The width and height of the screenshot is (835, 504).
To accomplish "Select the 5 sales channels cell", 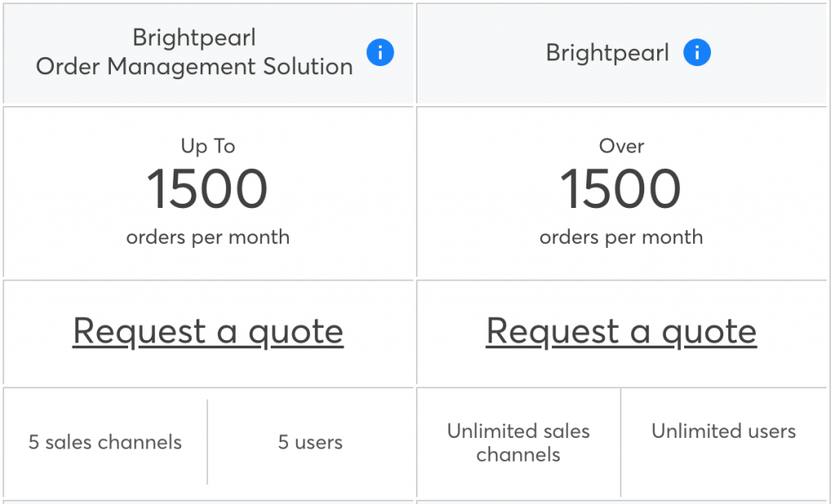I will tap(103, 442).
